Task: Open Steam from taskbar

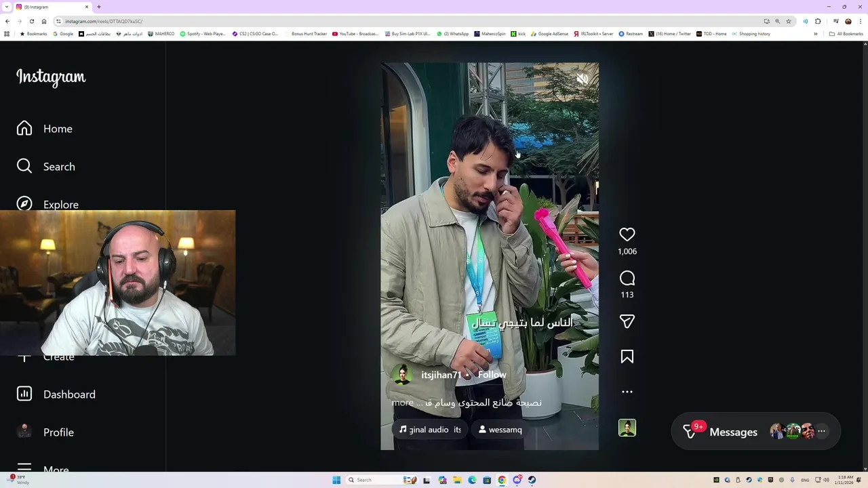Action: coord(532,480)
